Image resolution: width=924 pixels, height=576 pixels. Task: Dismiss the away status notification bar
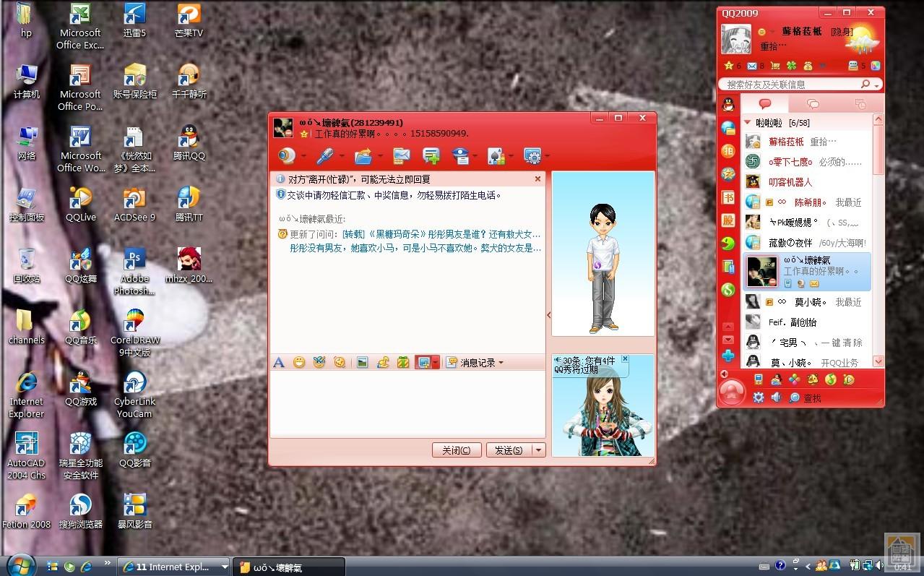click(537, 179)
